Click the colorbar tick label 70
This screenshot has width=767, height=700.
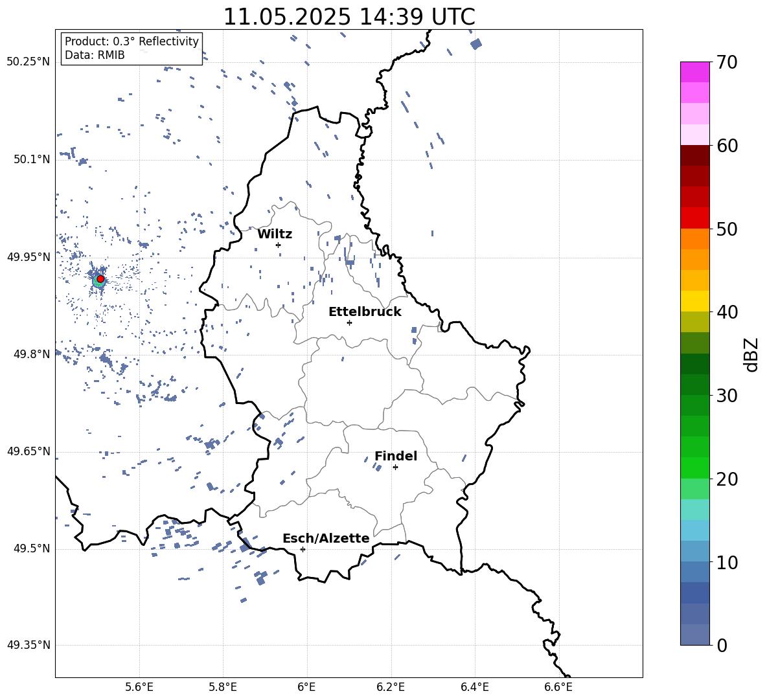point(727,63)
